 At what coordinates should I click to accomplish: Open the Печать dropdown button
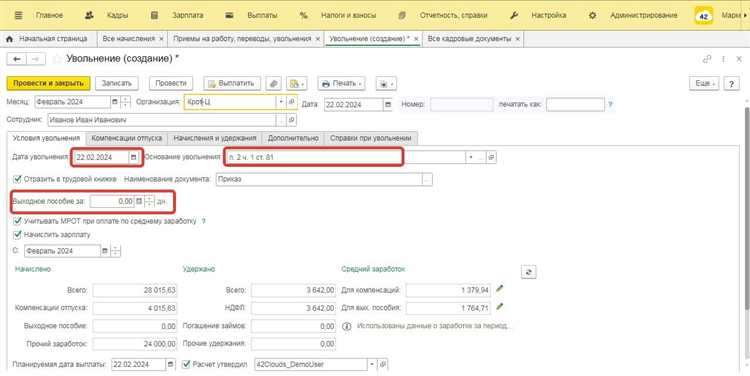tap(342, 83)
